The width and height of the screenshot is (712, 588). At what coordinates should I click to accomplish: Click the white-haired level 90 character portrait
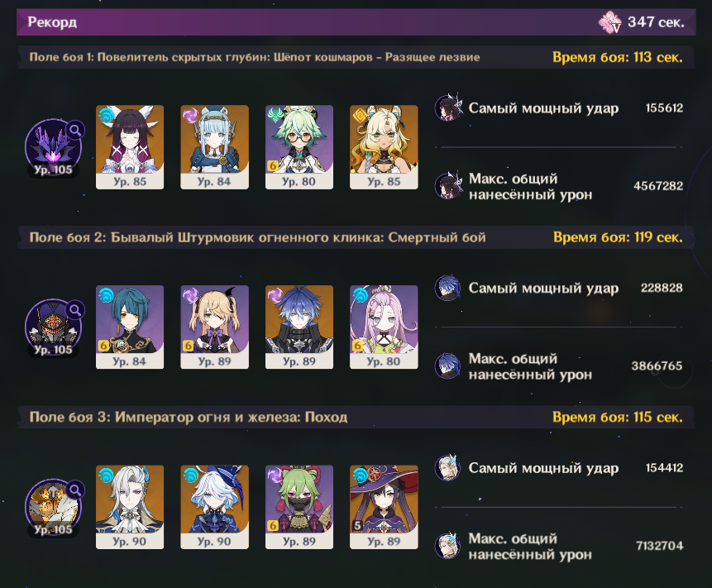tap(130, 507)
